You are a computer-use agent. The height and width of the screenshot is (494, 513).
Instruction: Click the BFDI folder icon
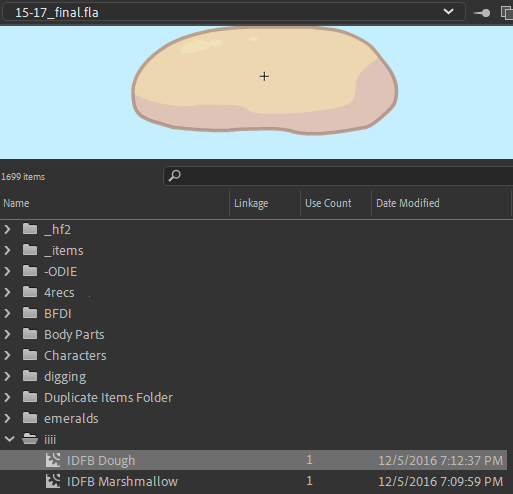(x=30, y=313)
